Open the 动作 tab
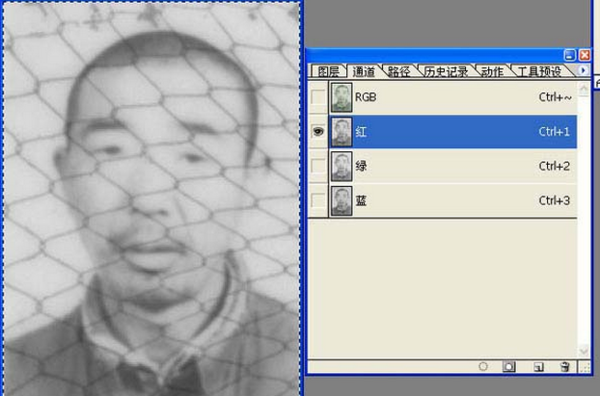 pos(492,72)
